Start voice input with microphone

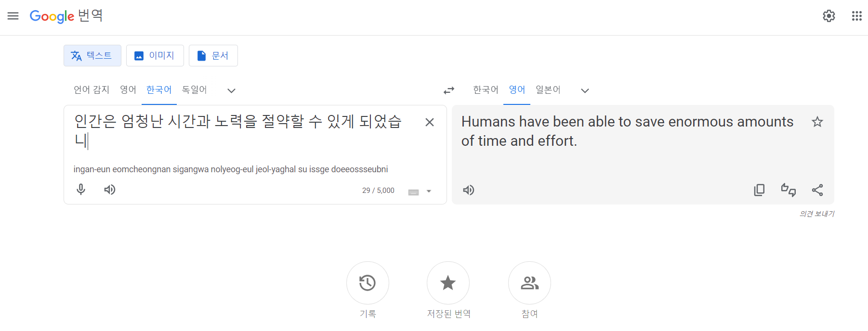click(x=81, y=190)
